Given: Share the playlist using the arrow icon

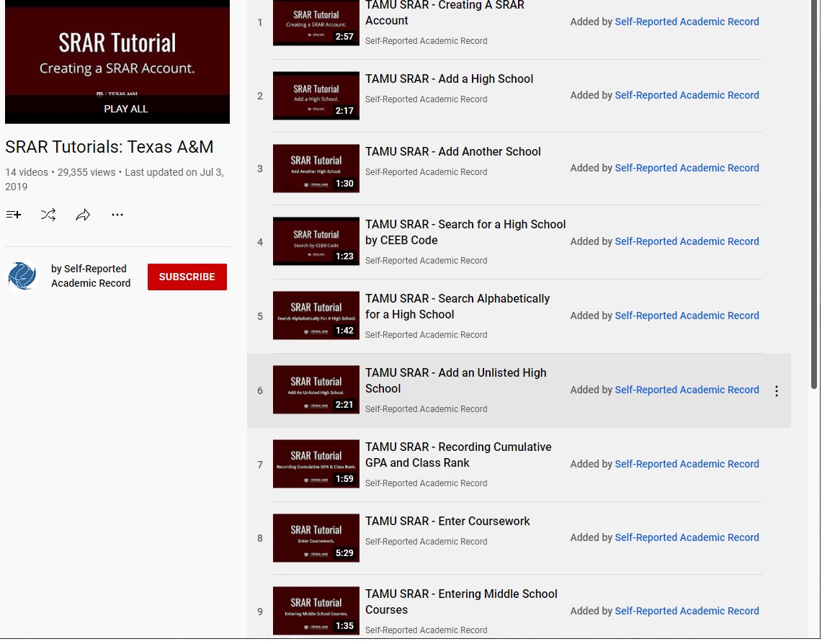Looking at the screenshot, I should pyautogui.click(x=83, y=215).
